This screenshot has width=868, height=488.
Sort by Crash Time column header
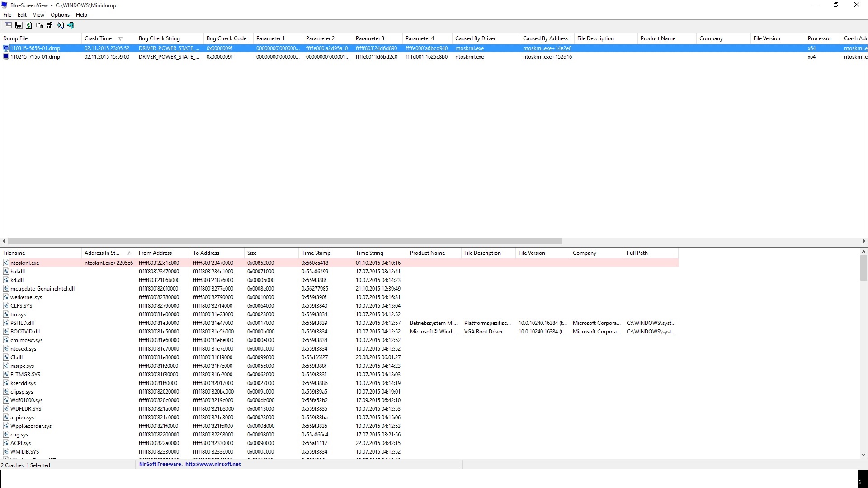pyautogui.click(x=98, y=38)
